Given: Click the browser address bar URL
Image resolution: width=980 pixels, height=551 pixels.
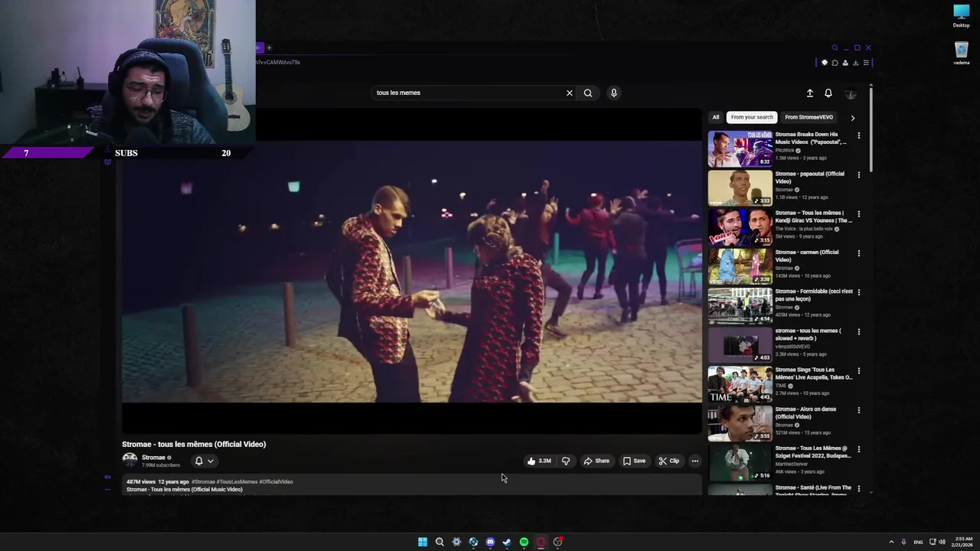Looking at the screenshot, I should [279, 63].
